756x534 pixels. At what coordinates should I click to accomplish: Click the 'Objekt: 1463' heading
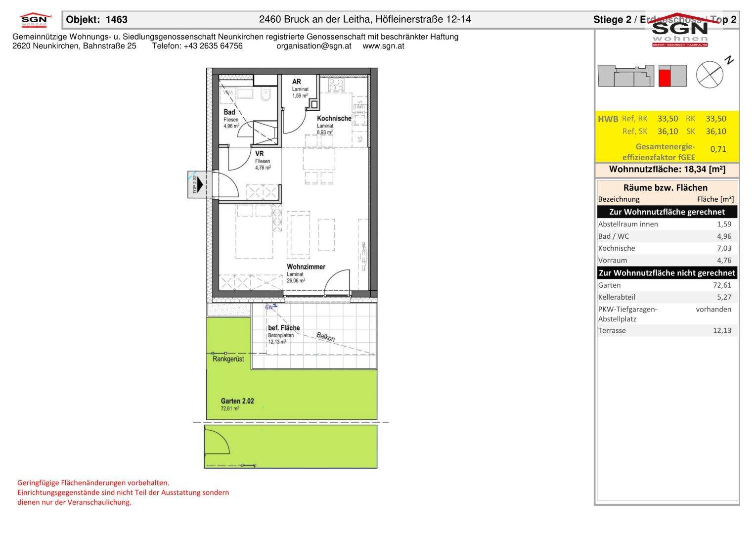(x=97, y=20)
